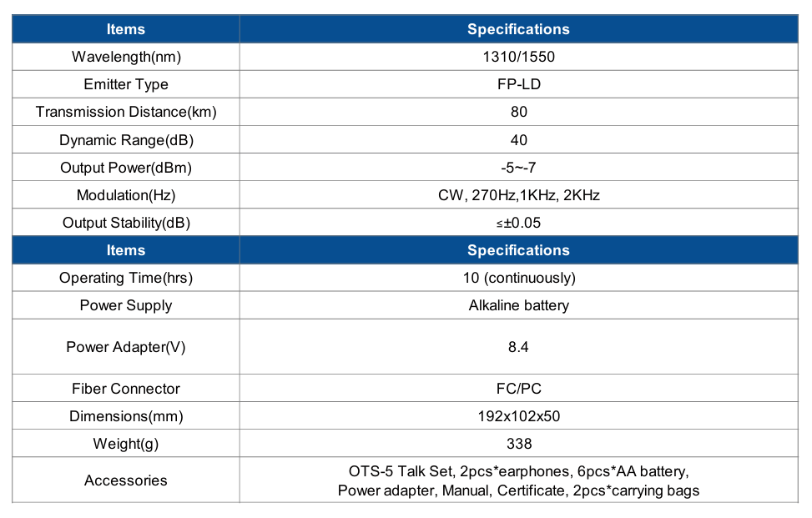Select the Weight(g) row label
The image size is (812, 518).
point(126,444)
